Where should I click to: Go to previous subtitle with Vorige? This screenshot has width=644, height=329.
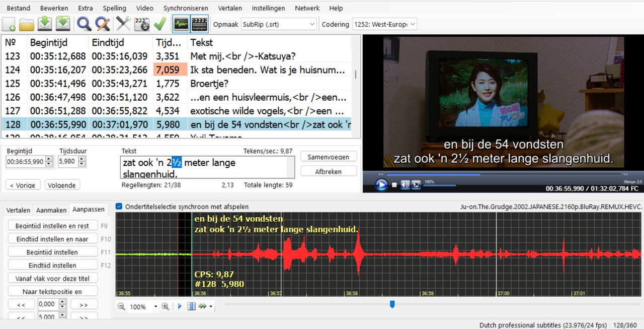click(22, 185)
